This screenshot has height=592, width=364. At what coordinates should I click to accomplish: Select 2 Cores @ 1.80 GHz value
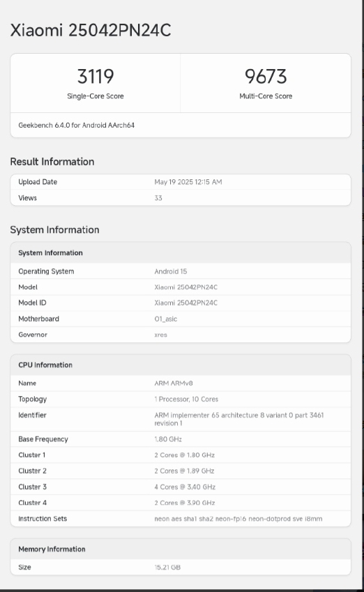pyautogui.click(x=184, y=455)
